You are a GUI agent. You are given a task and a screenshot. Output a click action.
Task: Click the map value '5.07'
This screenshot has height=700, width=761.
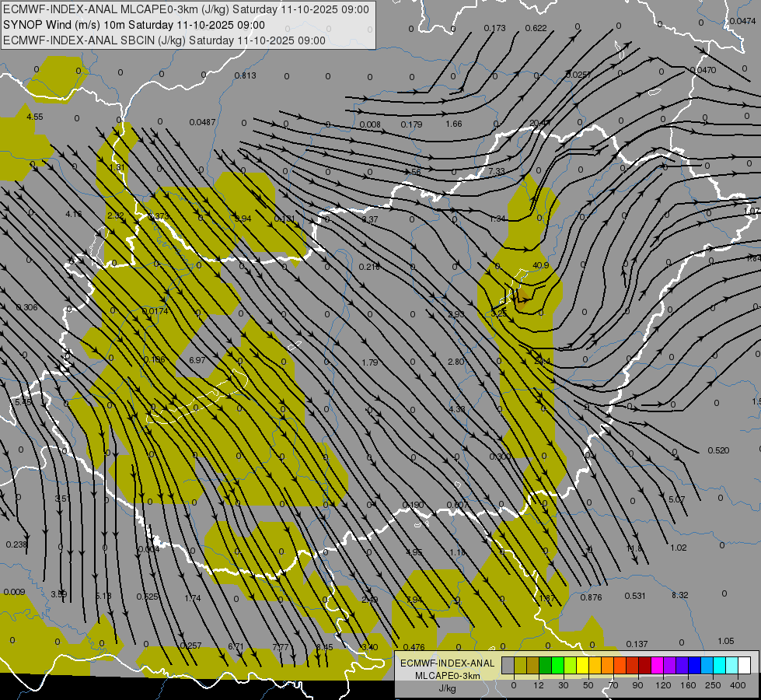point(676,499)
